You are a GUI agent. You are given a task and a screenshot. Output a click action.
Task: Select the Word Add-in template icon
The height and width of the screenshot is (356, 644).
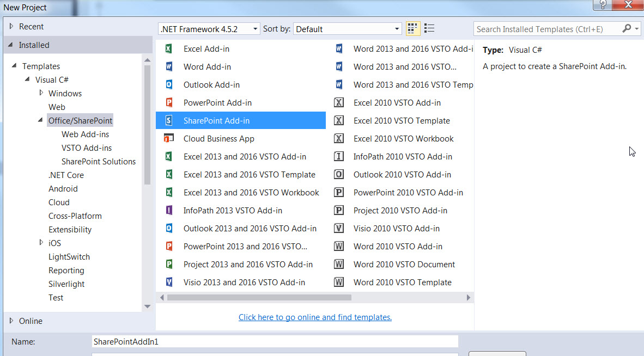[x=169, y=66]
